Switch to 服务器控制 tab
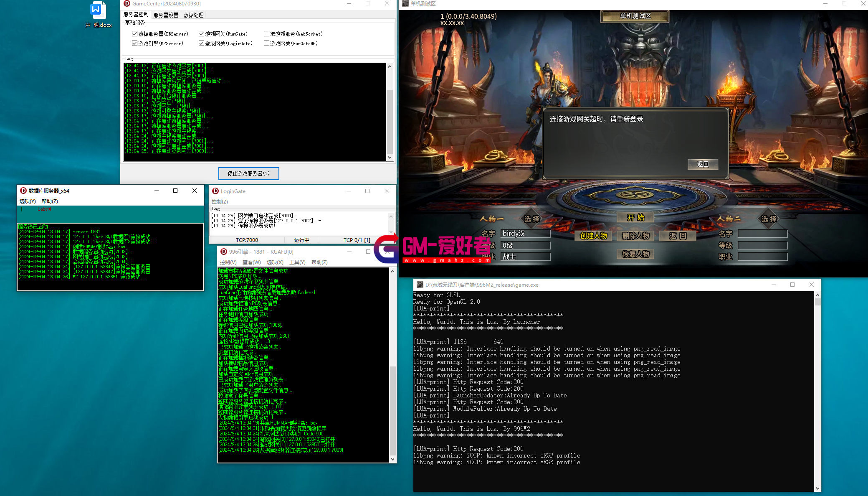The width and height of the screenshot is (868, 496). tap(136, 15)
